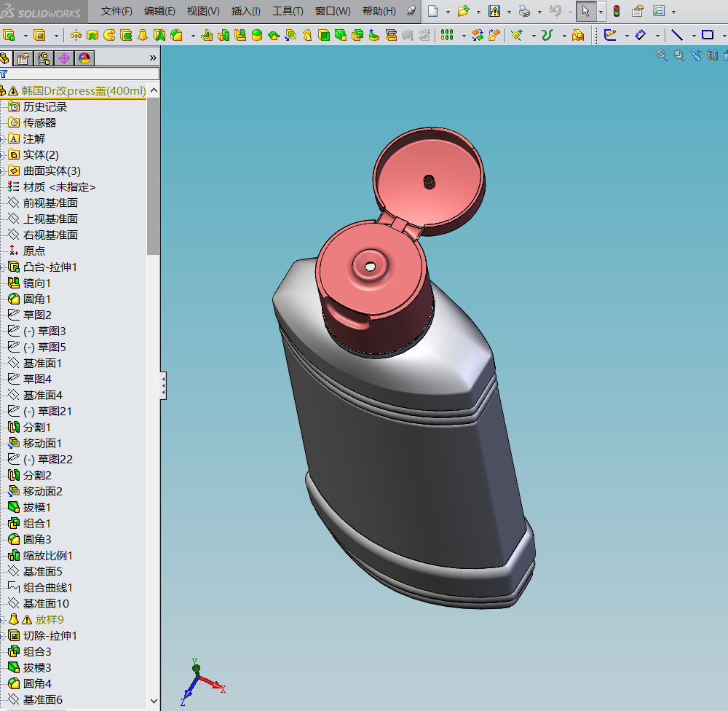Viewport: 728px width, 711px height.
Task: Click the Print icon
Action: coord(524,11)
